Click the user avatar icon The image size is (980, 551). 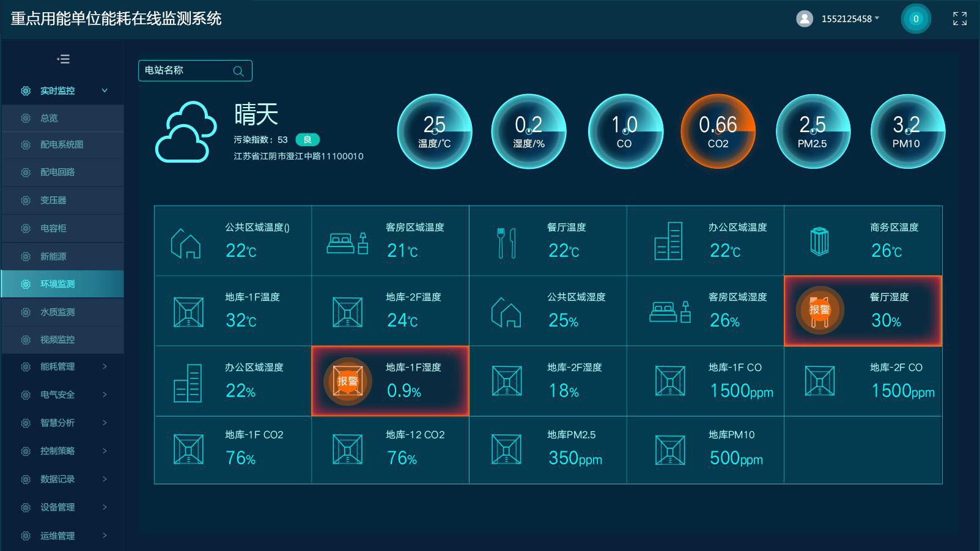click(x=805, y=19)
